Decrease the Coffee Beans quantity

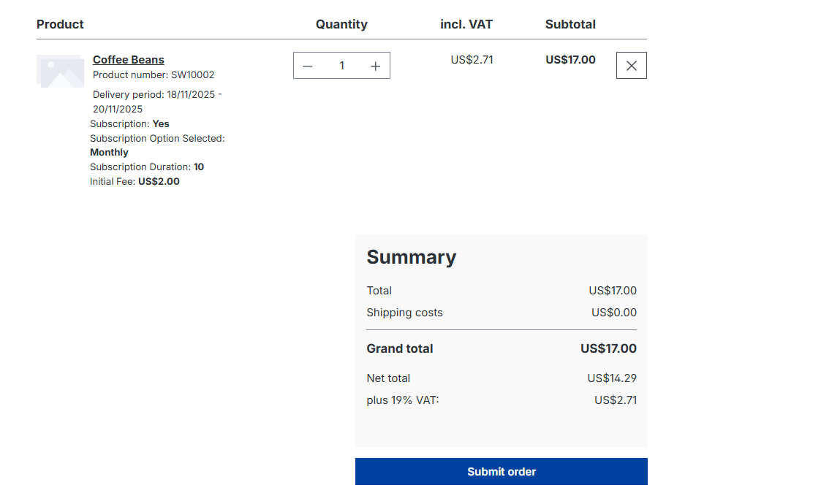click(307, 65)
